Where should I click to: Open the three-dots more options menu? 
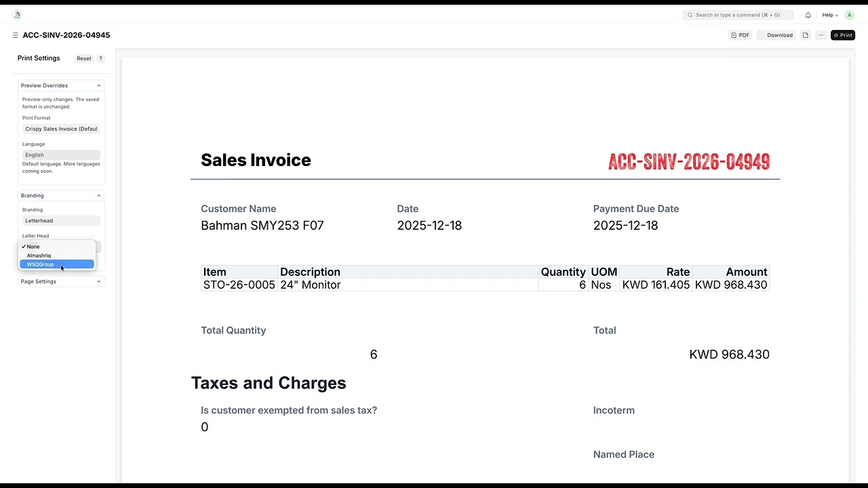pyautogui.click(x=821, y=35)
